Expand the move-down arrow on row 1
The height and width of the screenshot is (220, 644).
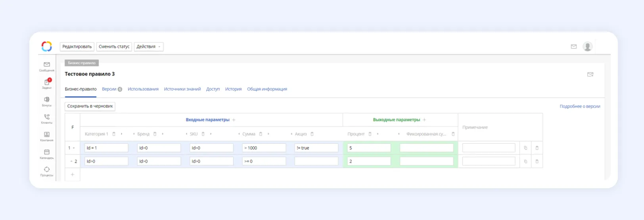tap(74, 148)
